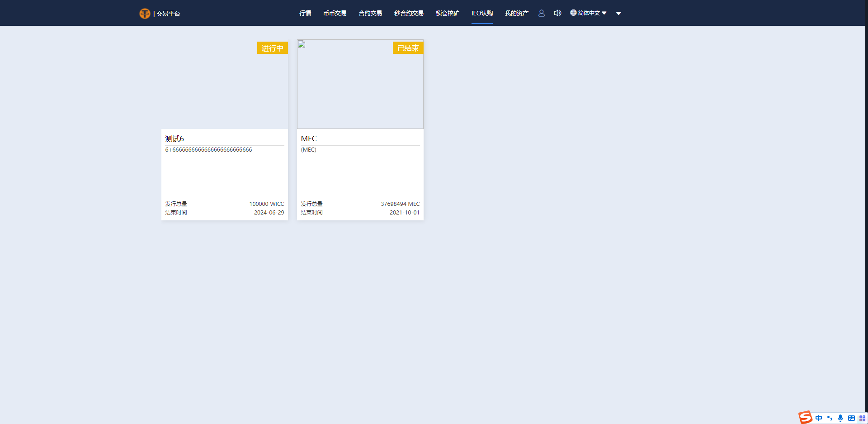Image resolution: width=868 pixels, height=424 pixels.
Task: Open the 锁仓挖矿 page
Action: pyautogui.click(x=447, y=13)
